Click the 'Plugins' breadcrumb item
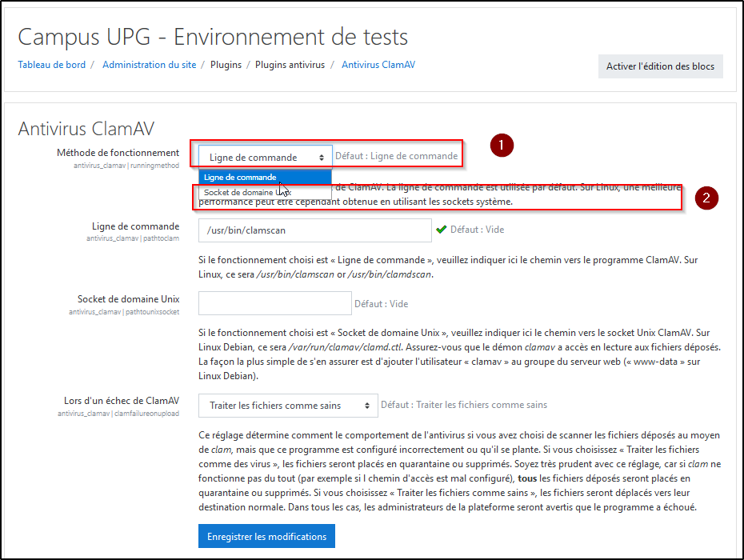Screen dimensions: 744x560 [x=226, y=65]
